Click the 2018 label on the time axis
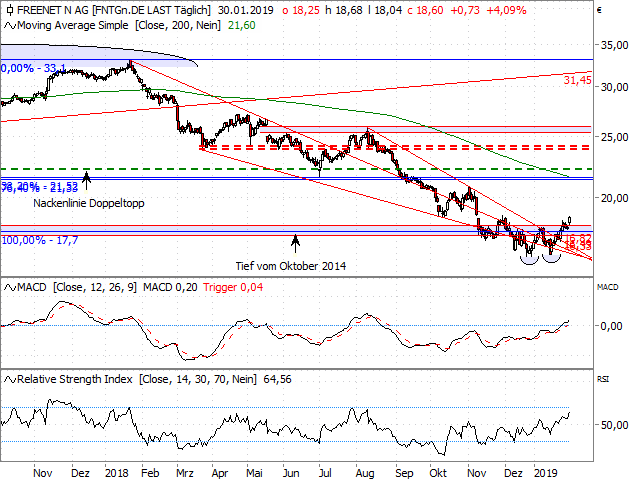Viewport: 640px width, 480px height. click(x=117, y=471)
